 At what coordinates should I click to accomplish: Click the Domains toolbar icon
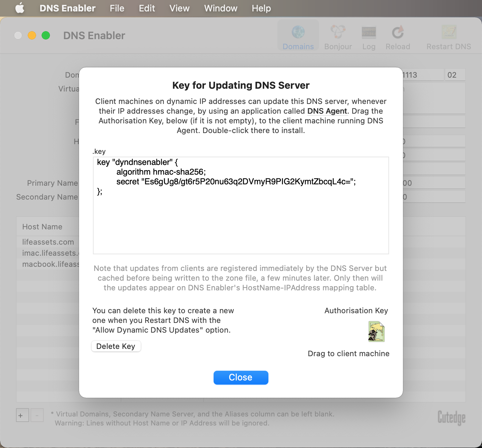click(x=298, y=33)
